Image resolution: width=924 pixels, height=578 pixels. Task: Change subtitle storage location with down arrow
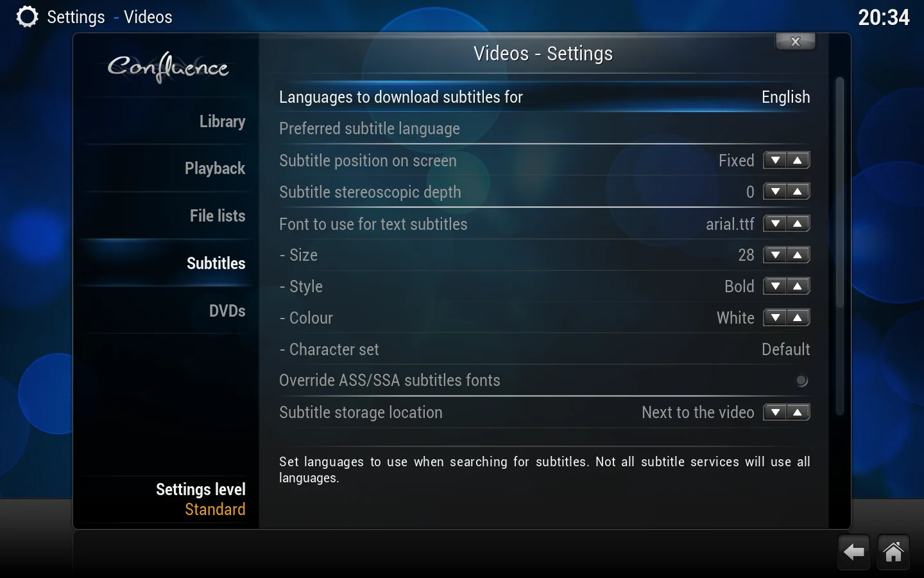click(x=775, y=412)
